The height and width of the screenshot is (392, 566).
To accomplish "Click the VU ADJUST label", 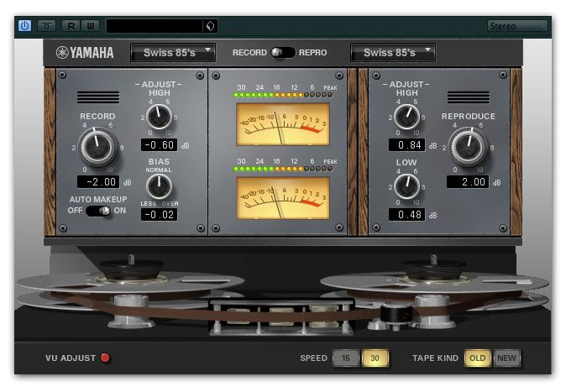I will [x=71, y=358].
